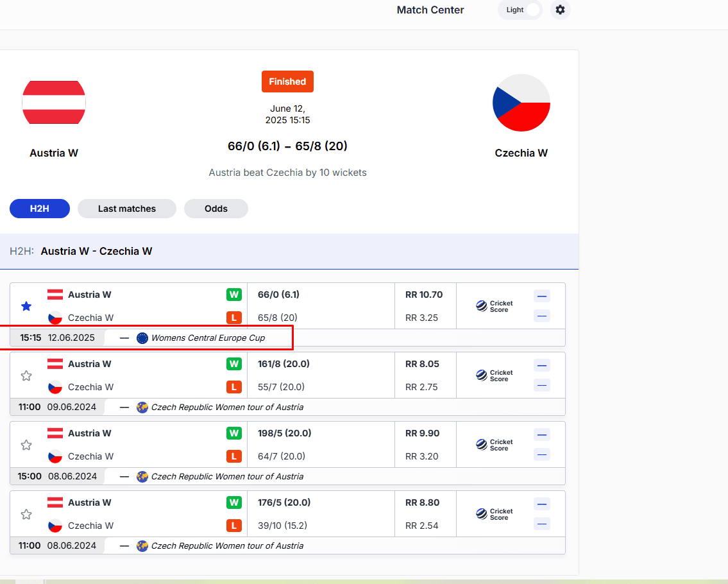Viewport: 728px width, 584px height.
Task: Open Womens Central Europe Cup tournament link
Action: tap(207, 338)
